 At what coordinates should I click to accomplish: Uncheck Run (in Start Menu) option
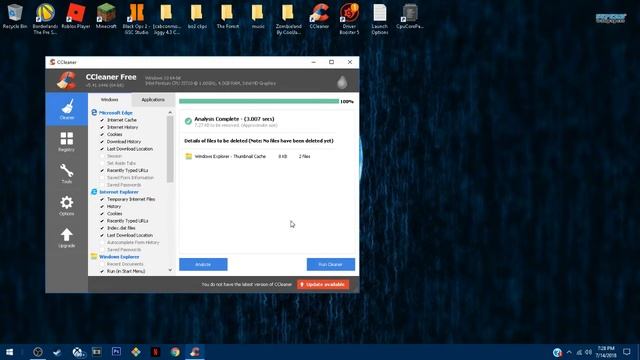pos(102,271)
